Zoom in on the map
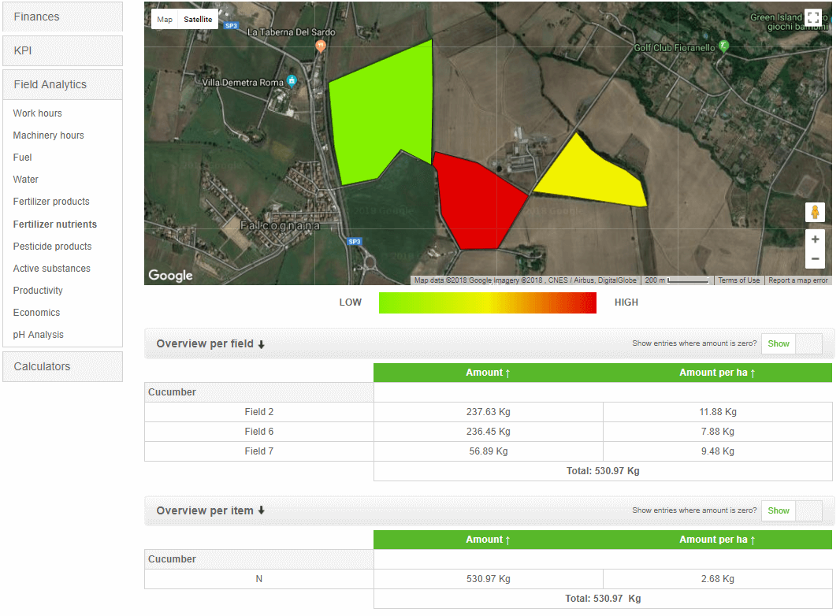The image size is (840, 616). tap(815, 239)
